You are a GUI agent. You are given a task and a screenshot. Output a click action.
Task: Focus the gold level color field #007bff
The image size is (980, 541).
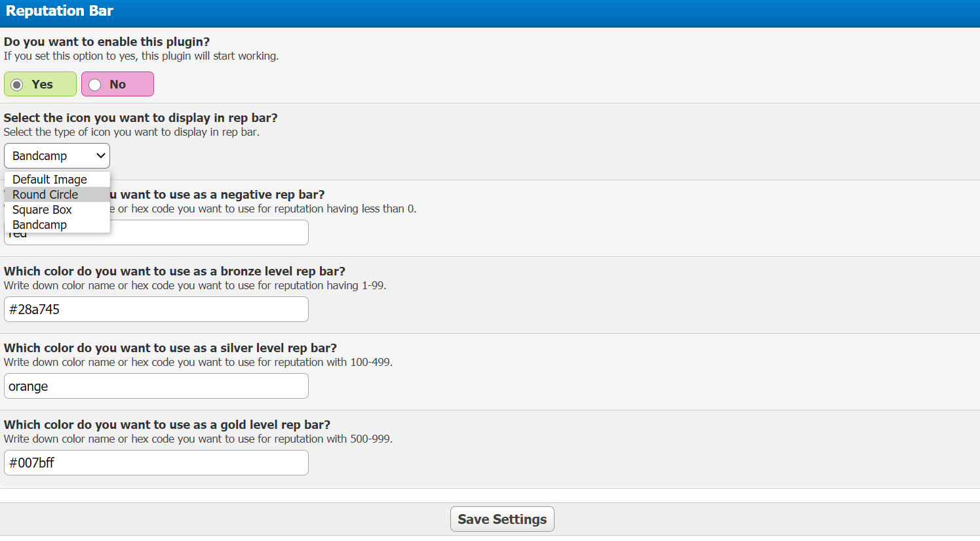(156, 463)
